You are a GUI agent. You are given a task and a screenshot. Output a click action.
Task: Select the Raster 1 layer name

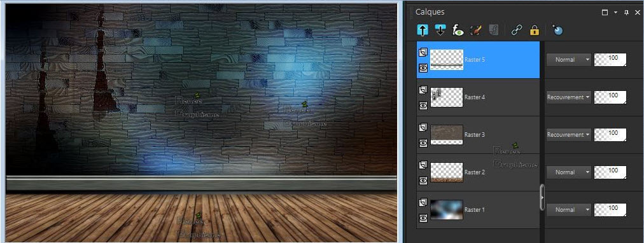(474, 210)
